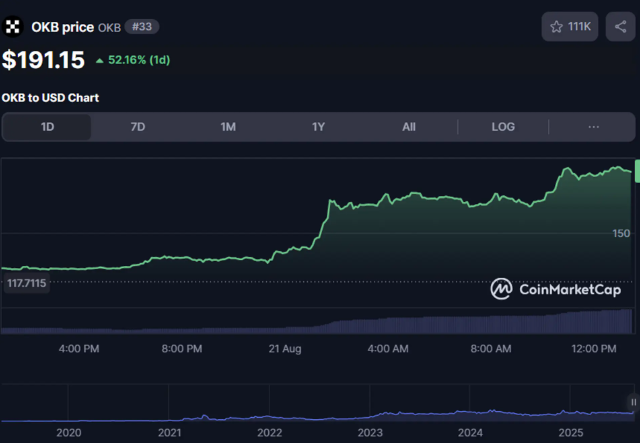Click the OKB to USD Chart heading

(50, 98)
